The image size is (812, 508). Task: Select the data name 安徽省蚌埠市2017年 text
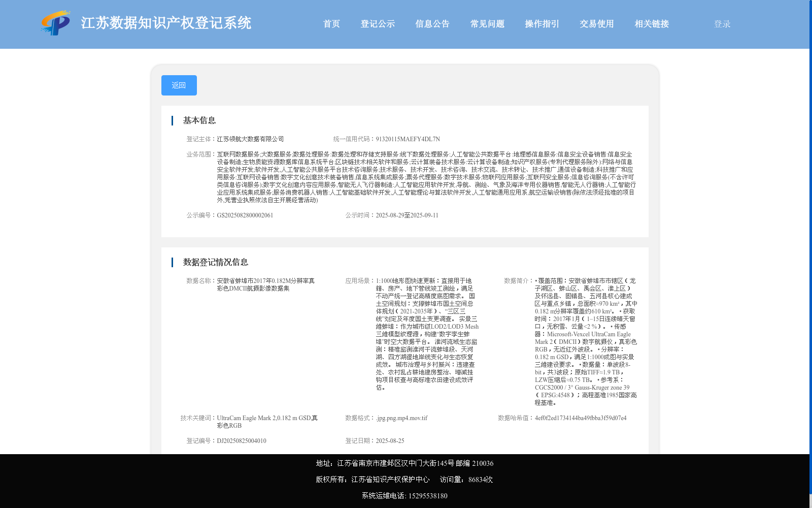tap(266, 284)
